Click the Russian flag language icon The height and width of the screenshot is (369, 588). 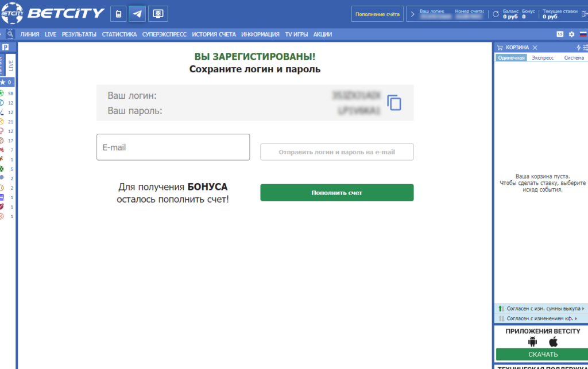tap(583, 34)
